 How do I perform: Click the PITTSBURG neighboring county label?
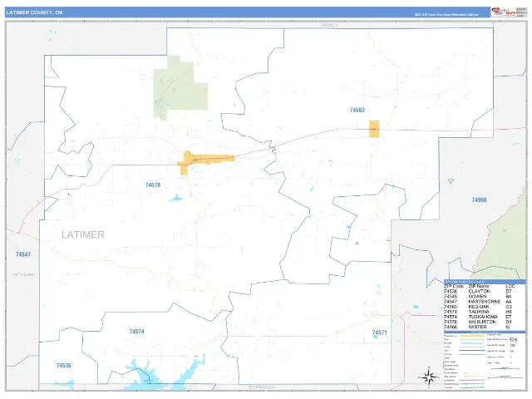(24, 274)
